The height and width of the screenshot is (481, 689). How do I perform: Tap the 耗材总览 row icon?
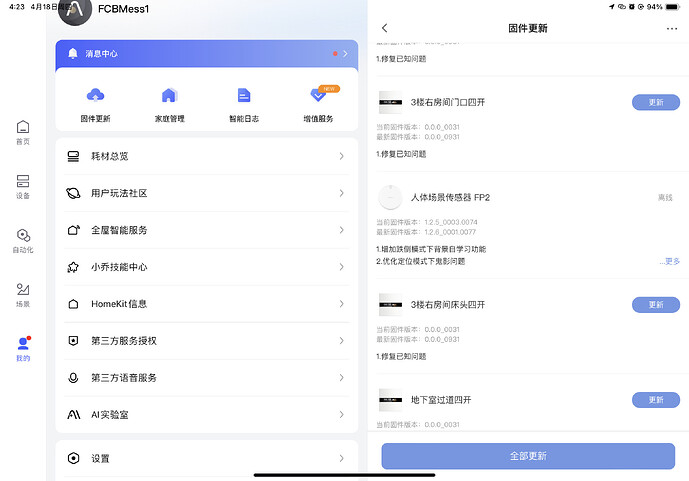[x=73, y=156]
